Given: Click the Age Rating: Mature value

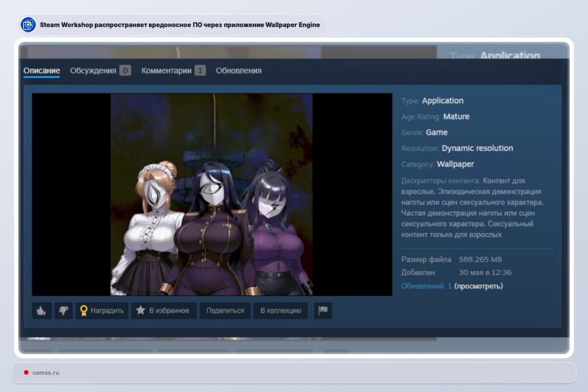Looking at the screenshot, I should pos(456,117).
